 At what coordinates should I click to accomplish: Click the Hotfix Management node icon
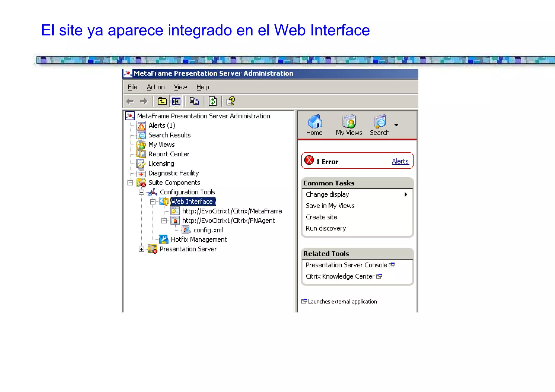click(x=164, y=239)
